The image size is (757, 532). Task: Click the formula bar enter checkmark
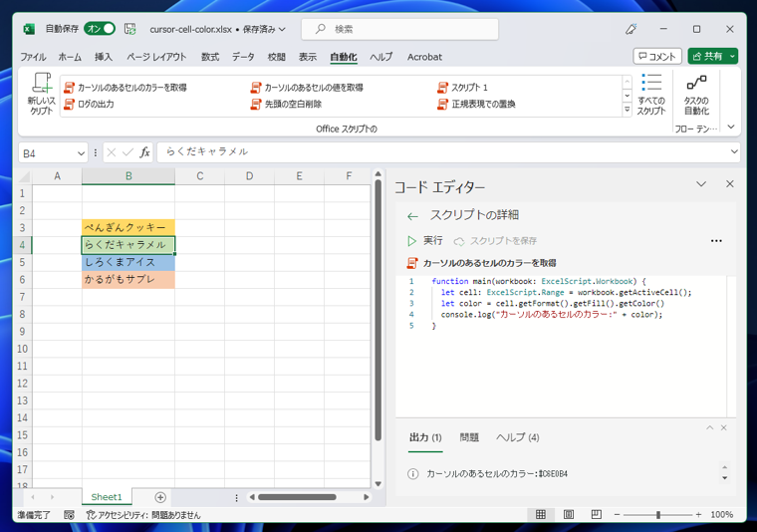coord(127,152)
